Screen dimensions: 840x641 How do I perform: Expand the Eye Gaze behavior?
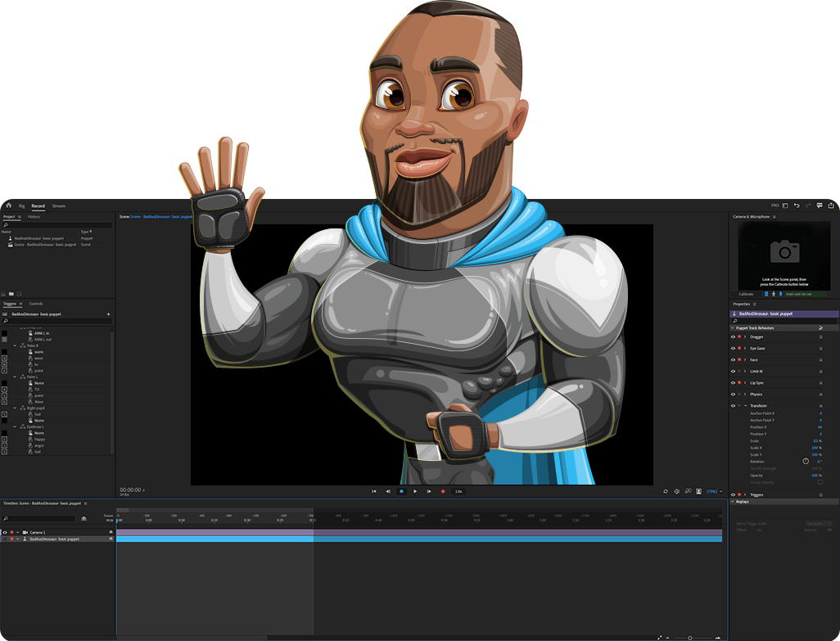tap(745, 348)
